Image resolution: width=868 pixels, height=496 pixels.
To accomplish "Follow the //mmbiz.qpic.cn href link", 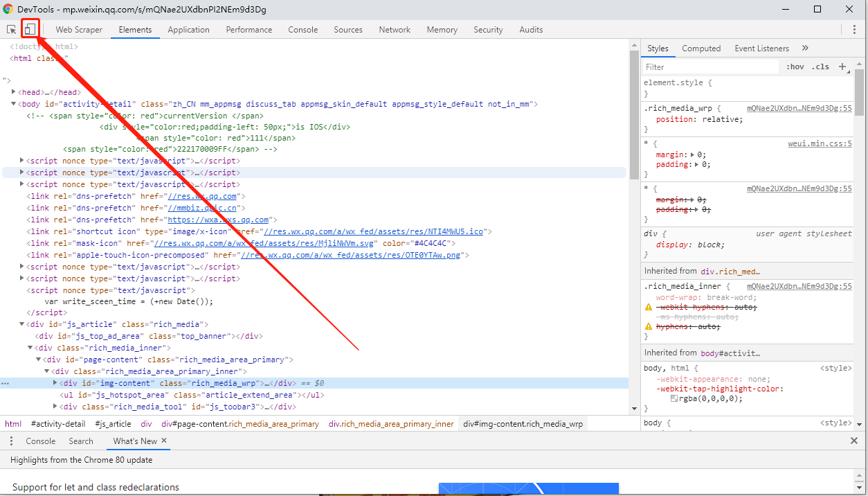I will [203, 208].
